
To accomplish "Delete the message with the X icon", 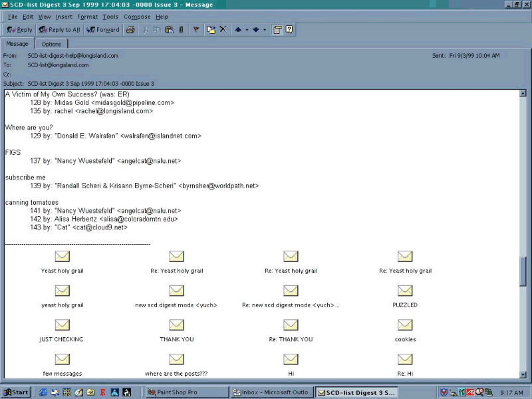I will 223,29.
